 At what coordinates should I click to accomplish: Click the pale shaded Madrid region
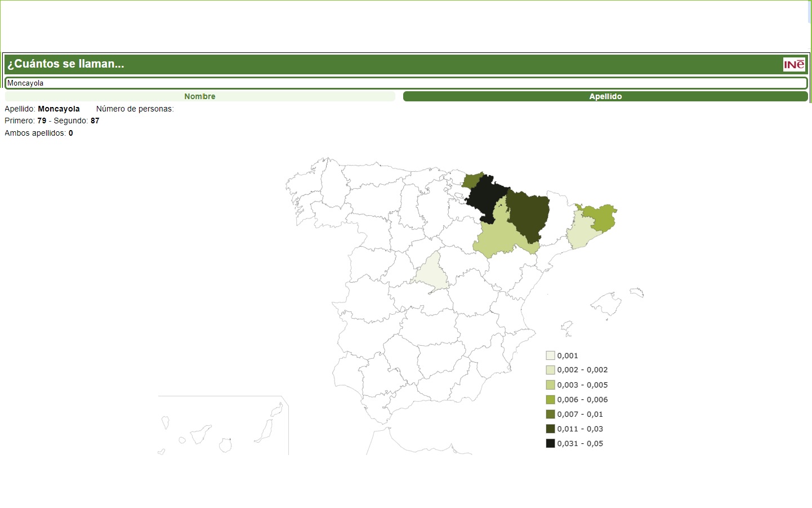pos(431,273)
